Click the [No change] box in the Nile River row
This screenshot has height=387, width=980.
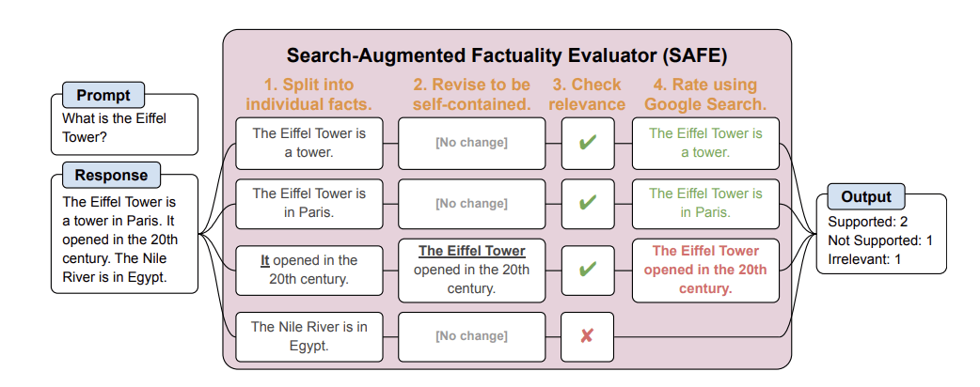pyautogui.click(x=471, y=336)
